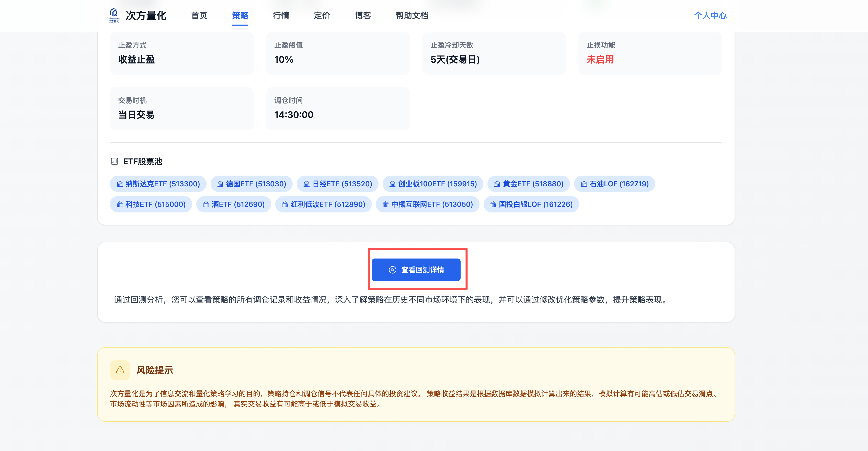Click the 风险提示 warning triangle icon
This screenshot has width=868, height=451.
pos(120,370)
